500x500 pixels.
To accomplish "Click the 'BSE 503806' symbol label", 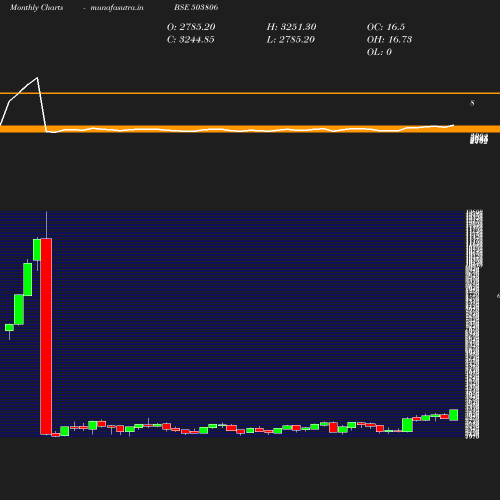I will click(196, 7).
